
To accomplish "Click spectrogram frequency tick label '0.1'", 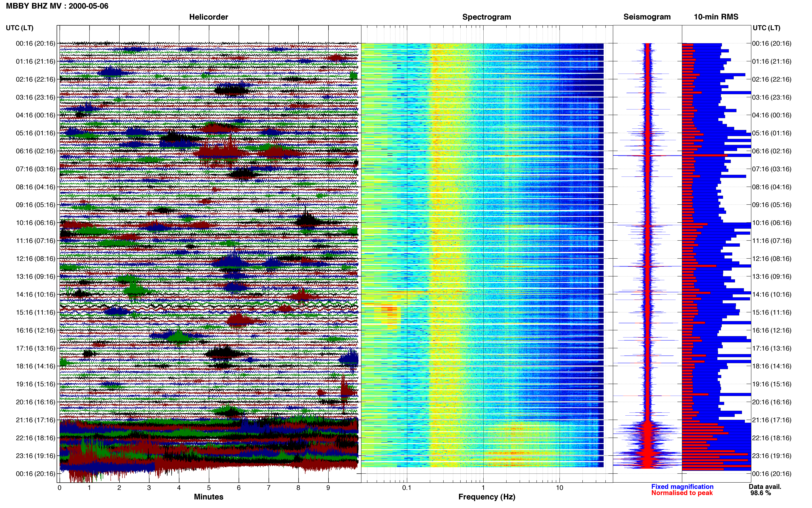I will pyautogui.click(x=407, y=488).
